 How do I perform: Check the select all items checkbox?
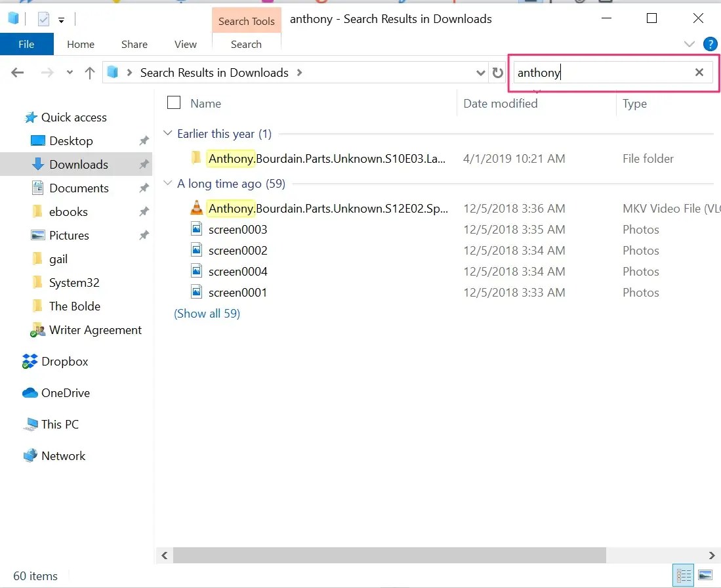pyautogui.click(x=174, y=102)
